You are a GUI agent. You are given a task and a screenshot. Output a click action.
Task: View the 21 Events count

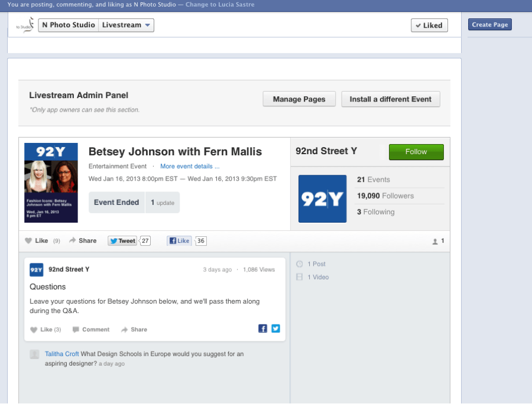(373, 180)
